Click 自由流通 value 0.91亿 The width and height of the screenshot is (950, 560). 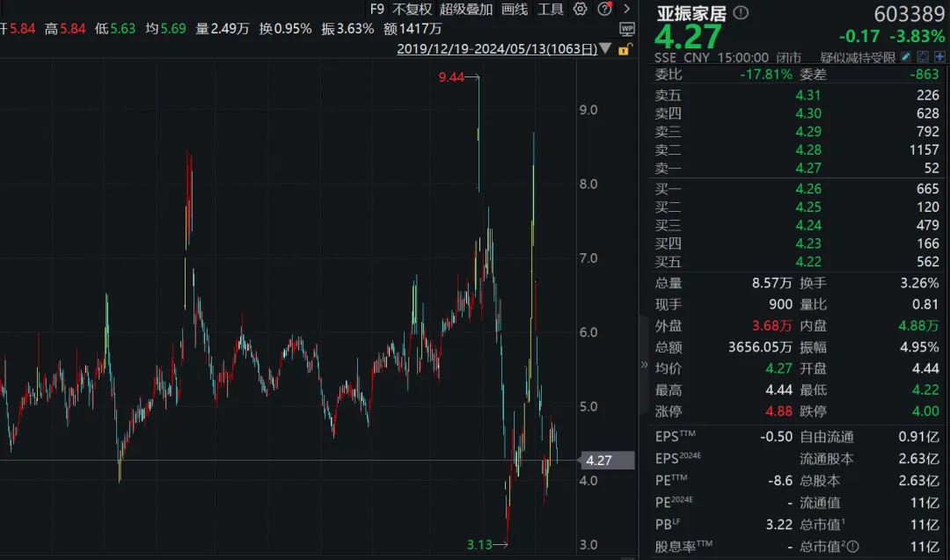pyautogui.click(x=919, y=437)
